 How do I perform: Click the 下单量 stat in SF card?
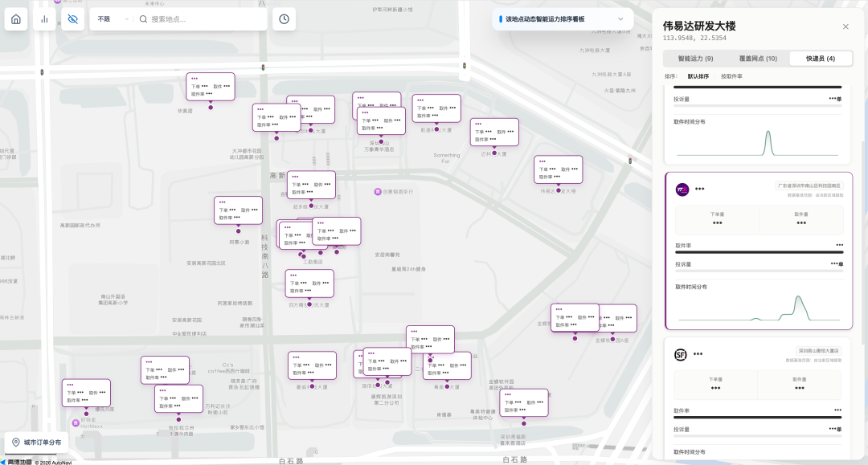pos(715,384)
